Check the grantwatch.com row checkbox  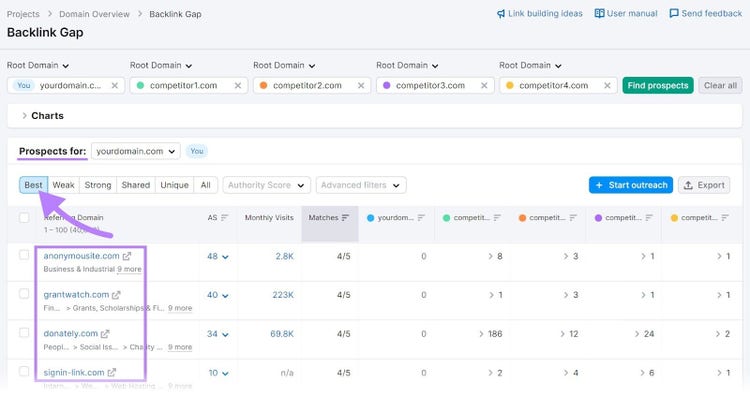24,294
